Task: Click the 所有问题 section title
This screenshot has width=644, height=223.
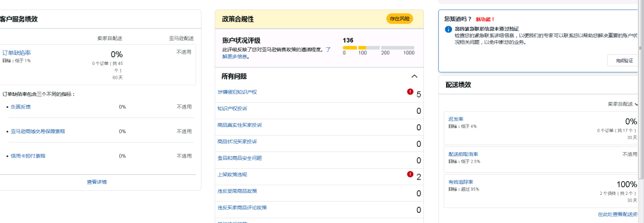Action: click(x=234, y=76)
